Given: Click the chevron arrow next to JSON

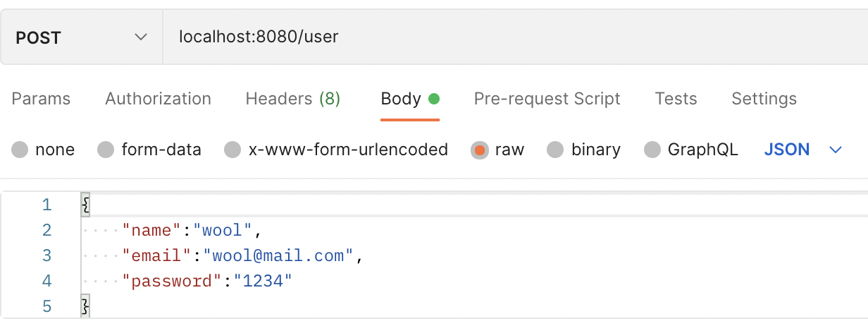Looking at the screenshot, I should [836, 150].
